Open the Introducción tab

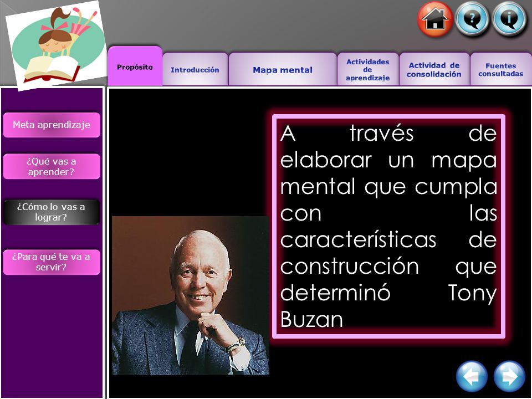195,69
